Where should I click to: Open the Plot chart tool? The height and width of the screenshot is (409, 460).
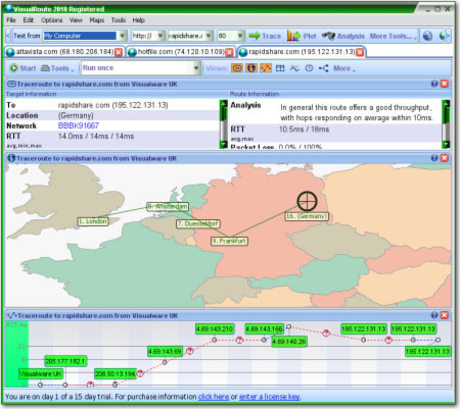coord(302,36)
